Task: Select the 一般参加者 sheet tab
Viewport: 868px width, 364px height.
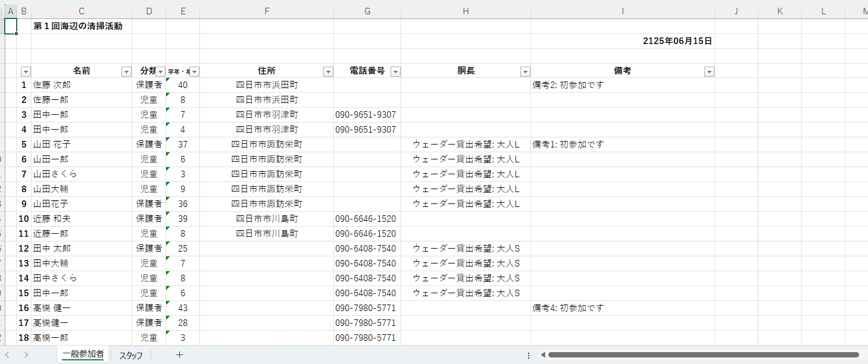Action: click(x=83, y=354)
